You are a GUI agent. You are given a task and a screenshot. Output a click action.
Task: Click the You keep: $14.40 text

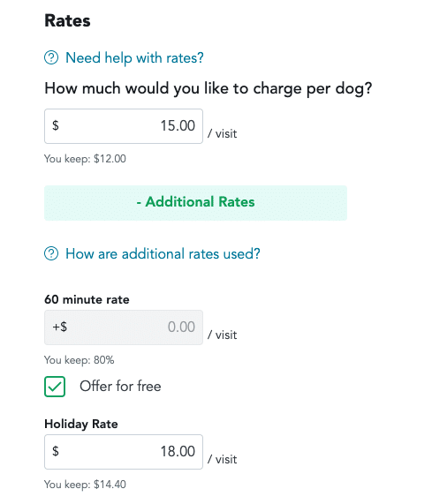pos(85,485)
